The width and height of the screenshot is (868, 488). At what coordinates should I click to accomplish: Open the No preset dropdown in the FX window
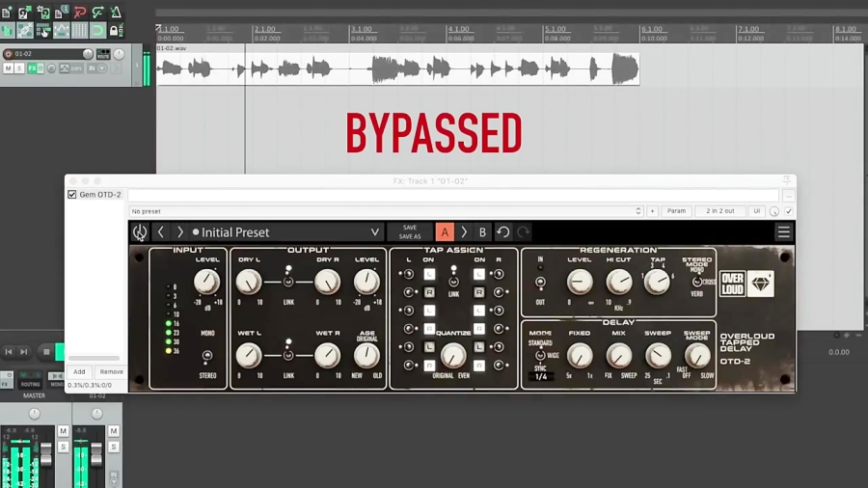coord(386,211)
